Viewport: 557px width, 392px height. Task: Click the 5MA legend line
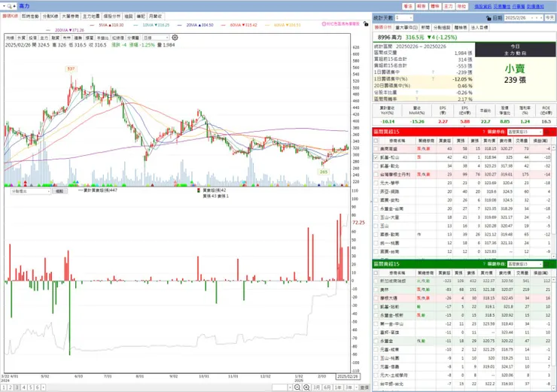[107, 25]
